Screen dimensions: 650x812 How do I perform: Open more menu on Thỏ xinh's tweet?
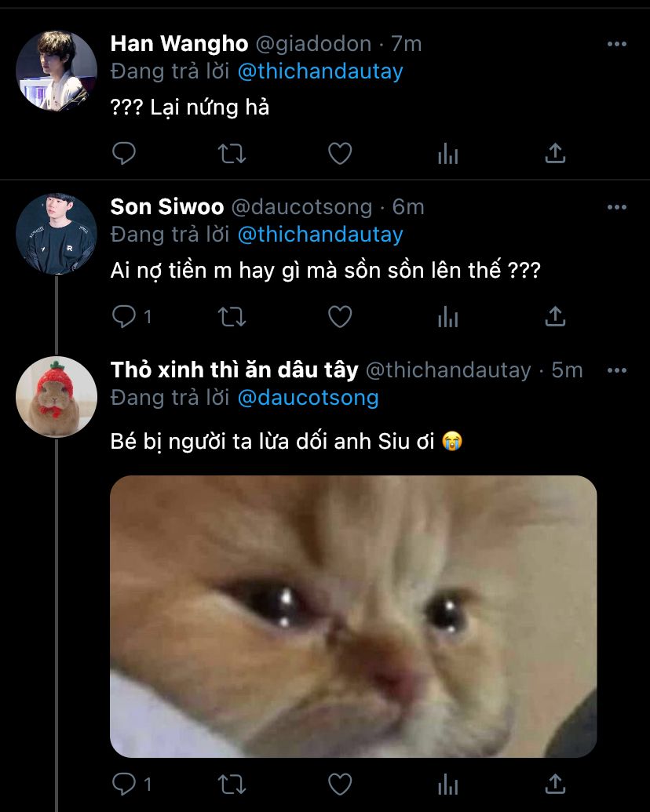(x=617, y=370)
